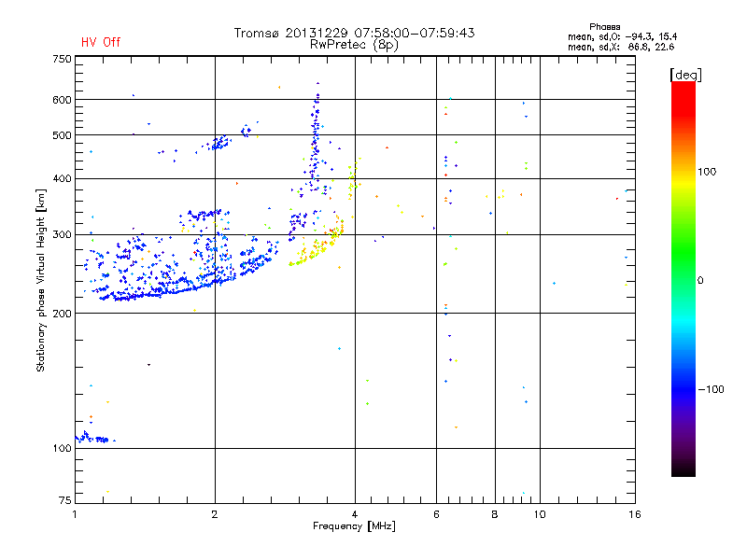Viewport: 747px width, 560px height.
Task: Click the y-axis tick label "500"
Action: 62,135
